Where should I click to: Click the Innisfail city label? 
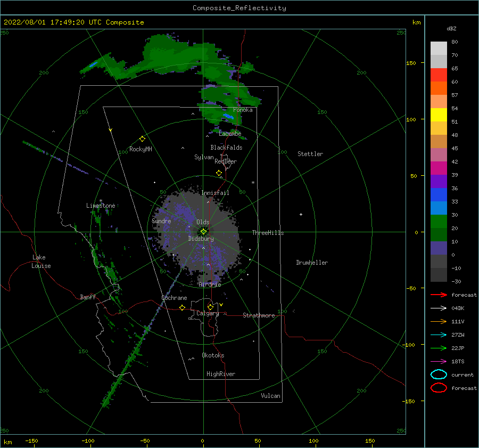point(215,193)
